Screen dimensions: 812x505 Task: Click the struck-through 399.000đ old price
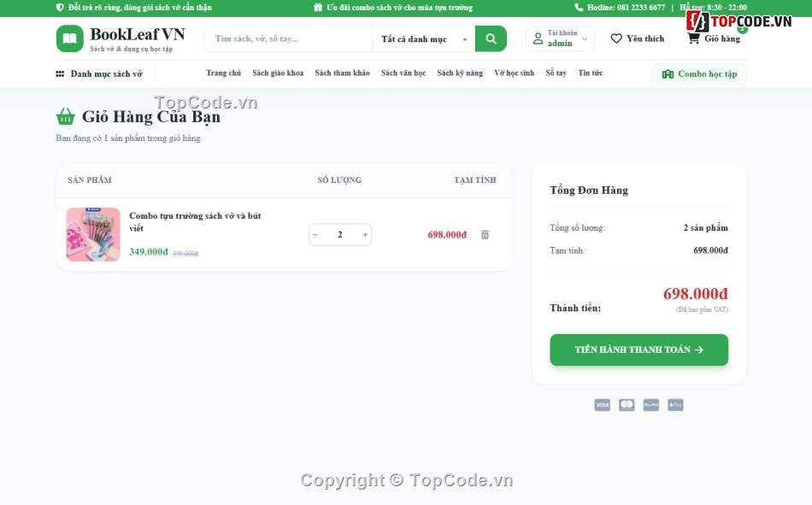pos(185,253)
